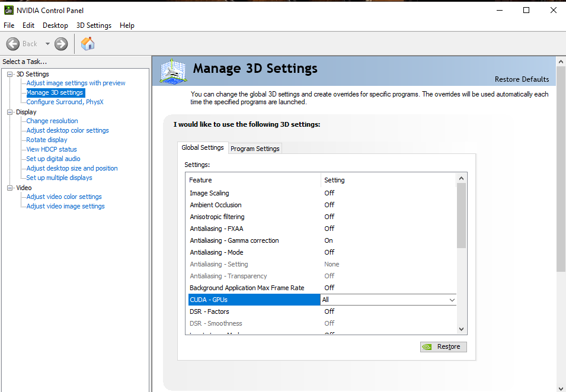566x392 pixels.
Task: Select the Ambient Occlusion row
Action: point(322,205)
